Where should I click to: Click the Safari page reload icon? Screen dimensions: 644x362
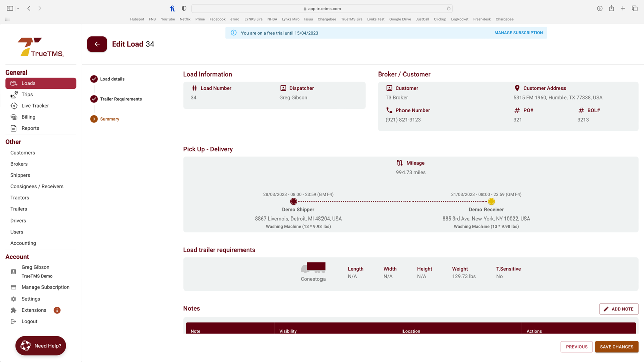coord(448,9)
